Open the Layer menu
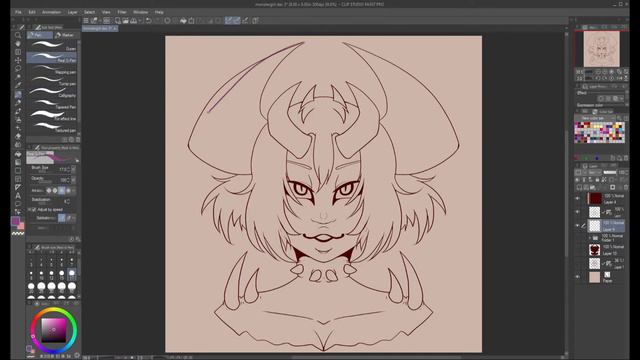This screenshot has height=360, width=640. (x=72, y=12)
